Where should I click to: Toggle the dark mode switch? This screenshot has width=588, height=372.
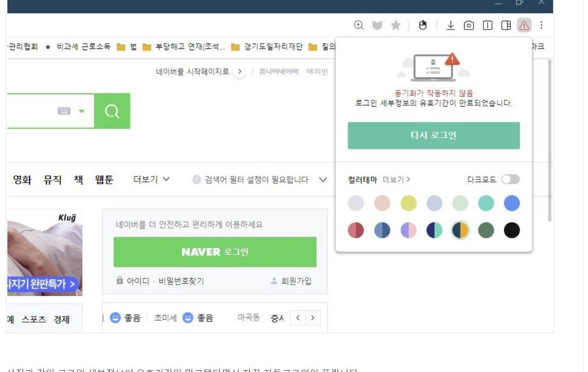pyautogui.click(x=510, y=179)
